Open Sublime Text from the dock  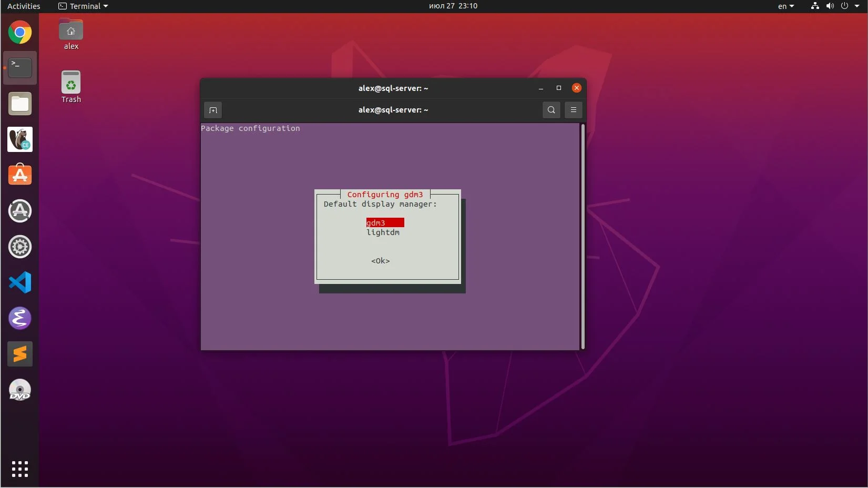(x=20, y=354)
